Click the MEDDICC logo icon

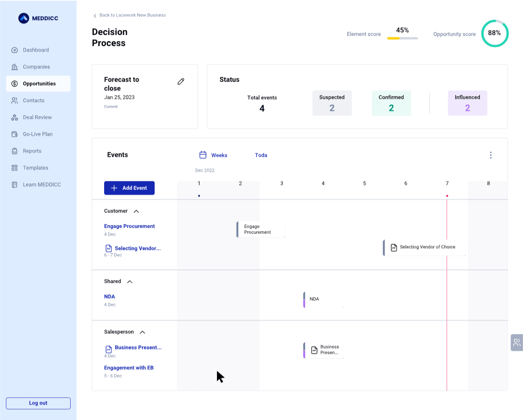point(24,18)
